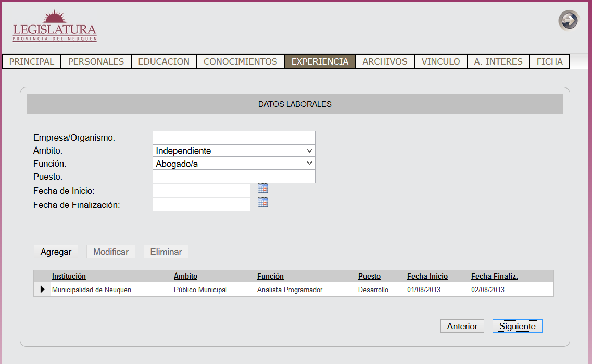Click the Fecha de Inicio date field
The height and width of the screenshot is (364, 592).
click(201, 191)
